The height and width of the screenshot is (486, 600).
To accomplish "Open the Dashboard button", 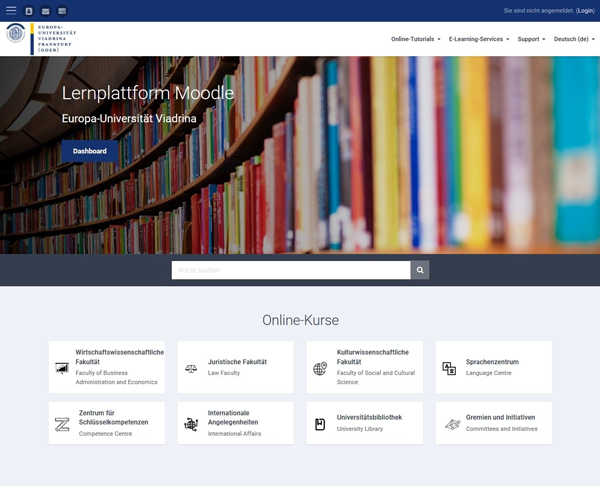I will [x=90, y=151].
